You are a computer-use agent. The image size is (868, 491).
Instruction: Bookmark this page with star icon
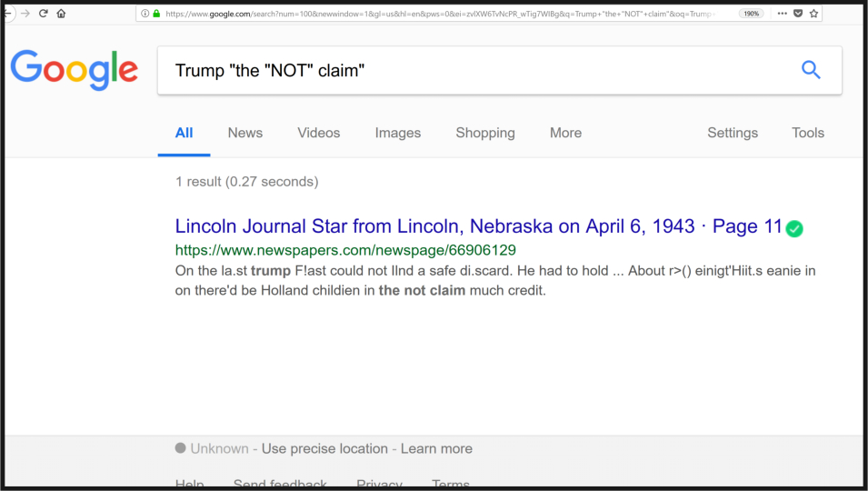click(813, 14)
